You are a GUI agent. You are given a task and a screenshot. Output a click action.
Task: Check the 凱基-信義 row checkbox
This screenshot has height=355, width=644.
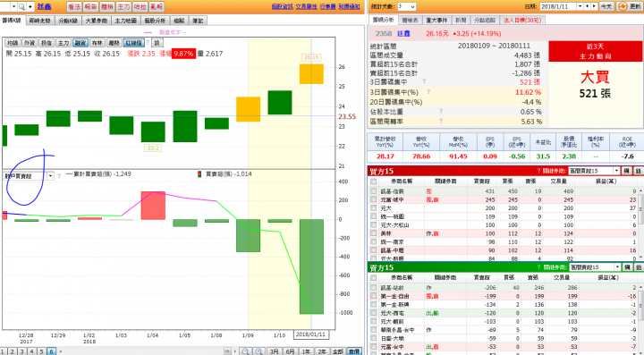(x=373, y=191)
